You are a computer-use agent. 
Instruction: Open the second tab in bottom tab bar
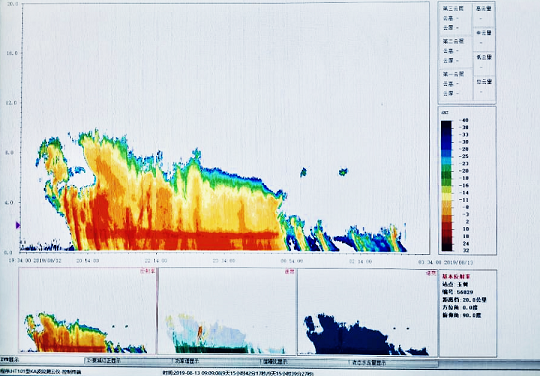[x=128, y=361]
